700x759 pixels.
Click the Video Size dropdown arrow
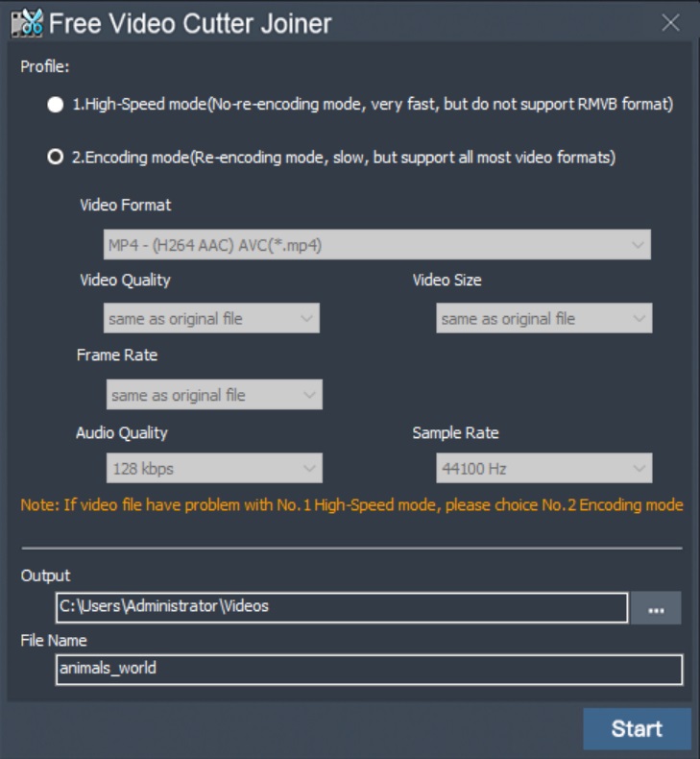coord(639,319)
